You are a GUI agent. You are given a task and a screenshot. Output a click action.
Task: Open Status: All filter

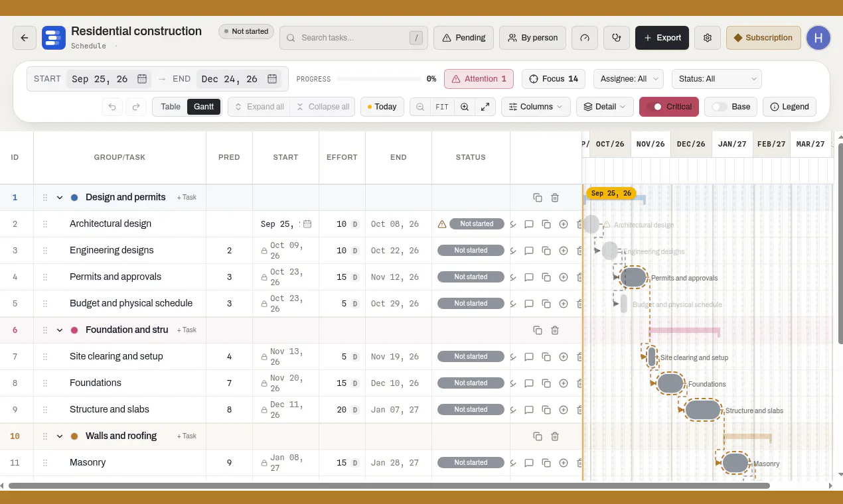coord(717,79)
